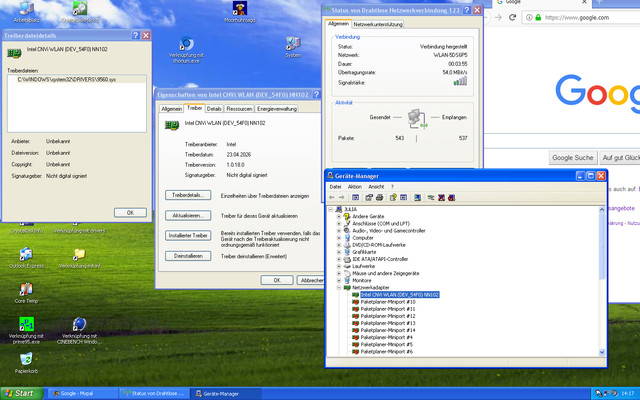
Task: Click the back arrow in Geräte-Manager toolbar
Action: coord(332,198)
